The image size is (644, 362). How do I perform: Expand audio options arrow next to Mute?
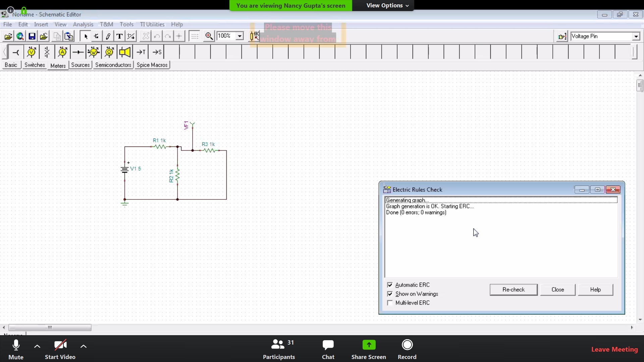point(37,347)
